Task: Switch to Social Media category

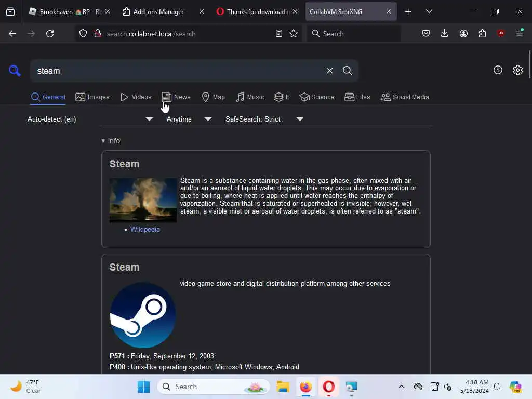Action: click(x=405, y=97)
